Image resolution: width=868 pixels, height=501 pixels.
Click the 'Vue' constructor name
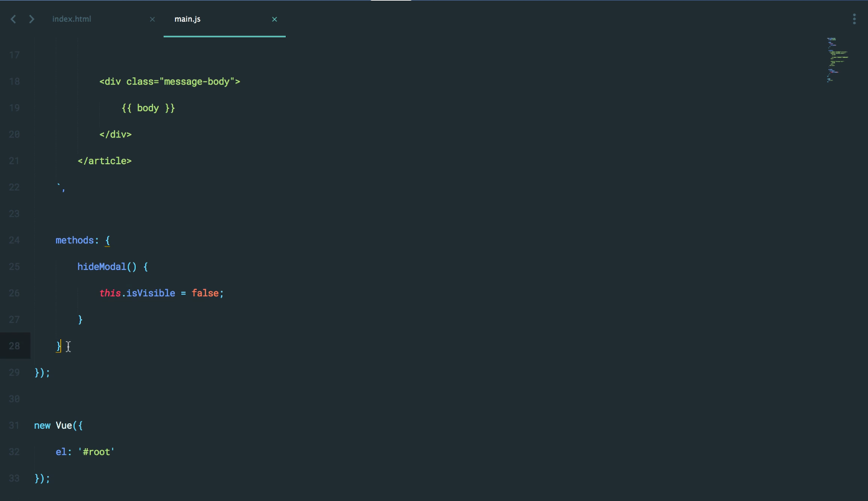click(64, 426)
